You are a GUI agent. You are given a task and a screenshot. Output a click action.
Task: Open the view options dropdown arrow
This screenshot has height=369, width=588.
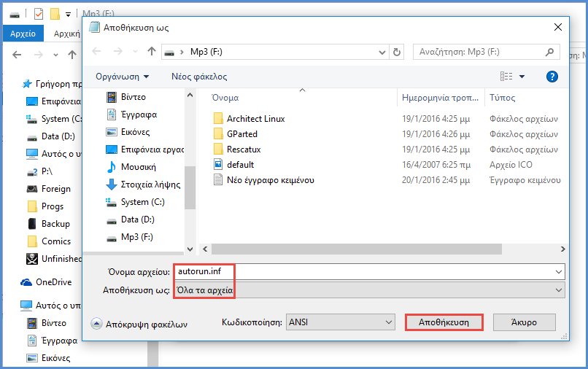click(522, 77)
